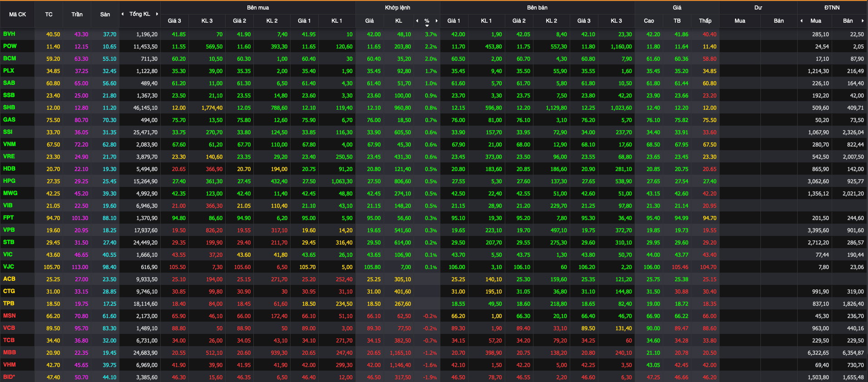Open stock symbol SHB
Screen dimensions: 868x382
click(9, 108)
